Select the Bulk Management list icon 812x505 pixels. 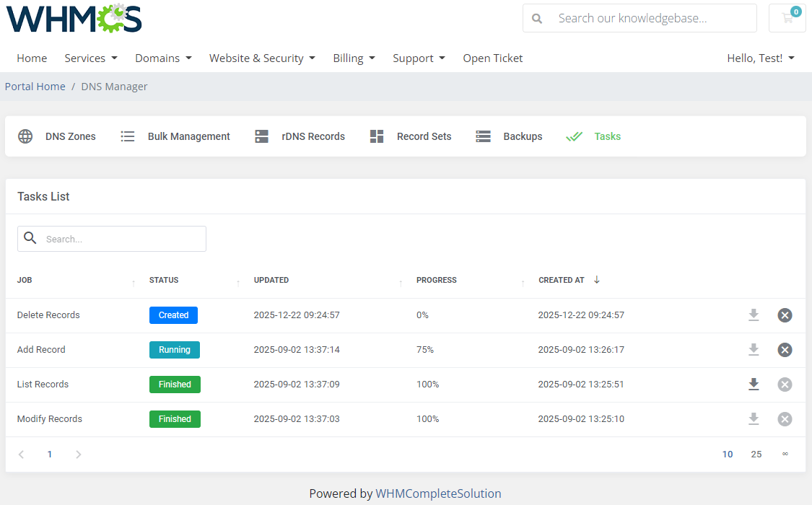[x=127, y=136]
